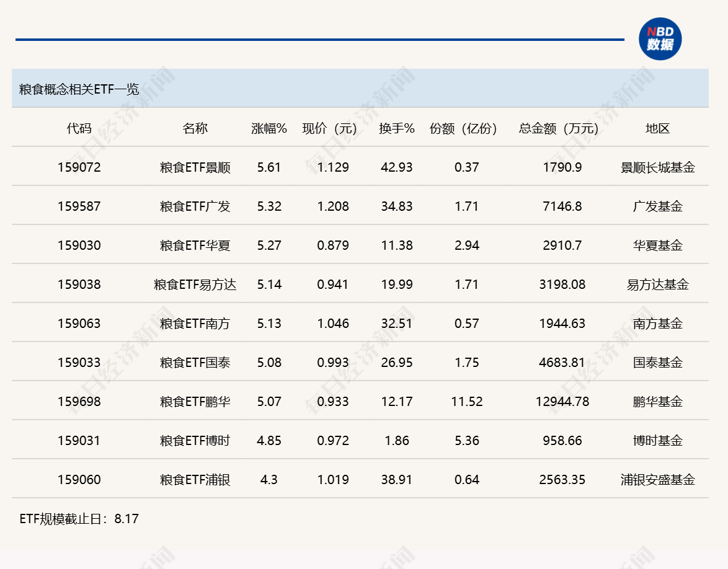Select code 159031
The height and width of the screenshot is (569, 728).
coord(79,440)
